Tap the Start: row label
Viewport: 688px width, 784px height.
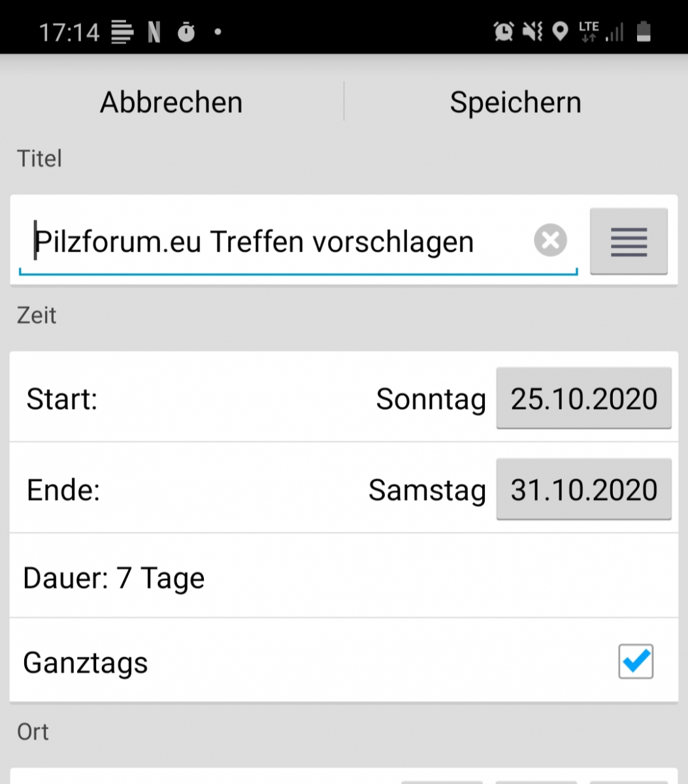click(x=62, y=399)
